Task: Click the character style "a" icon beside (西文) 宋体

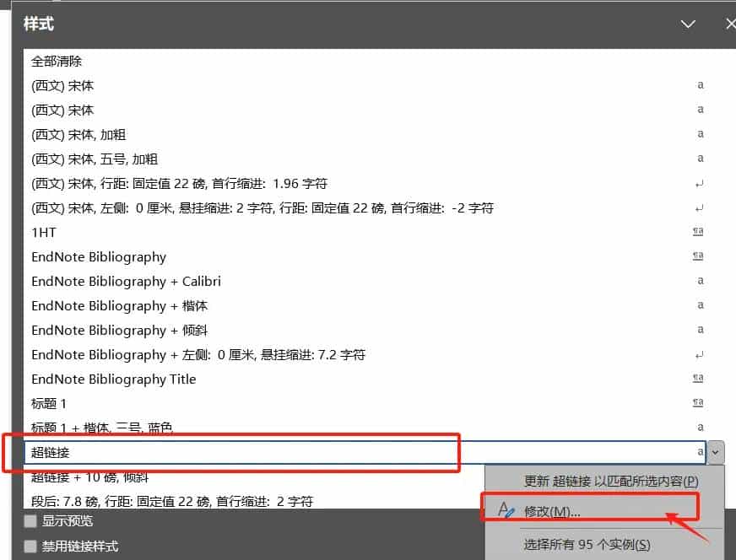Action: tap(699, 85)
